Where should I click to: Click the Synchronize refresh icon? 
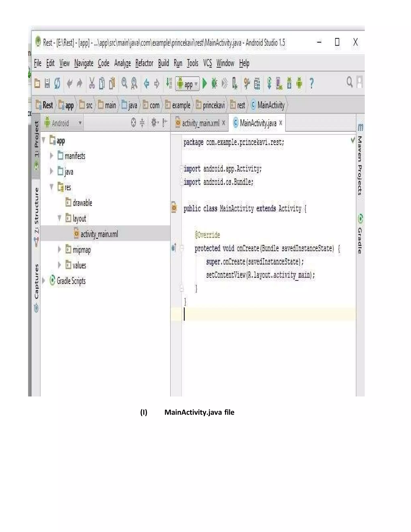[57, 84]
